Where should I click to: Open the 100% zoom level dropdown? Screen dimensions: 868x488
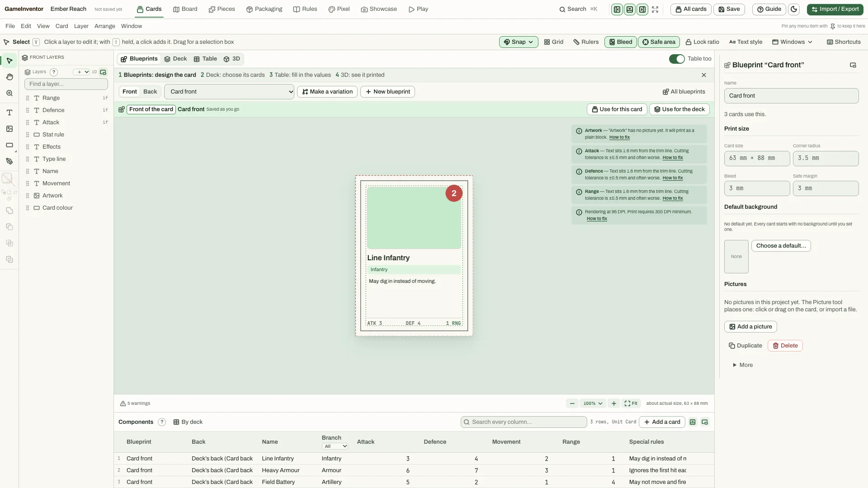pyautogui.click(x=593, y=404)
